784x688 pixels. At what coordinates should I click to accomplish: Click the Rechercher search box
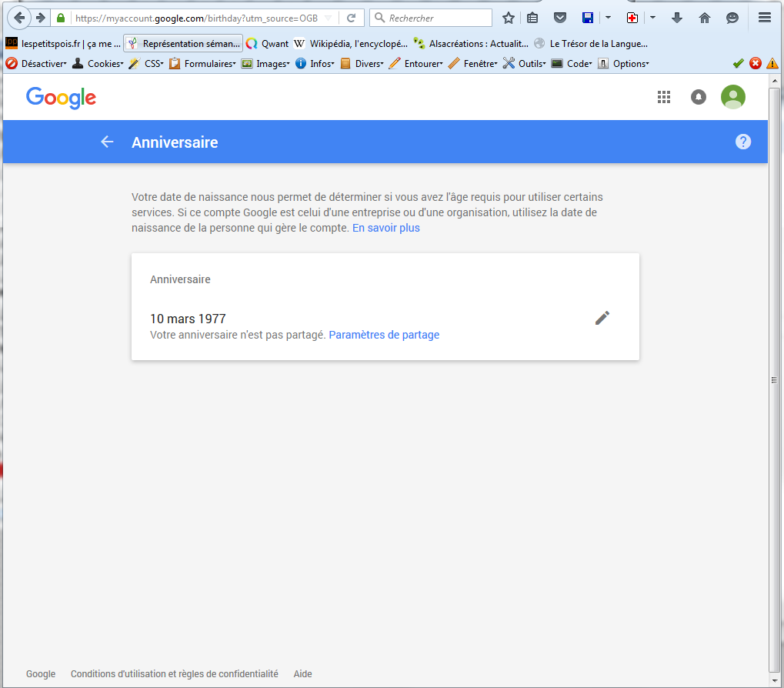(x=431, y=18)
